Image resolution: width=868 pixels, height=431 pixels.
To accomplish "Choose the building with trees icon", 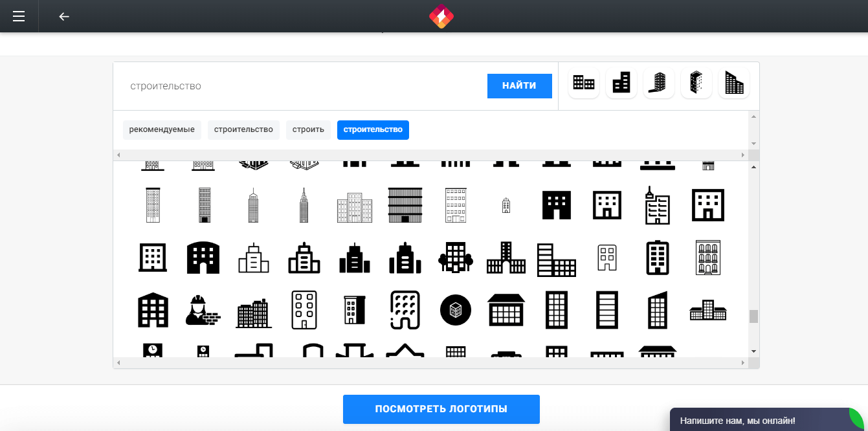I will click(x=456, y=258).
